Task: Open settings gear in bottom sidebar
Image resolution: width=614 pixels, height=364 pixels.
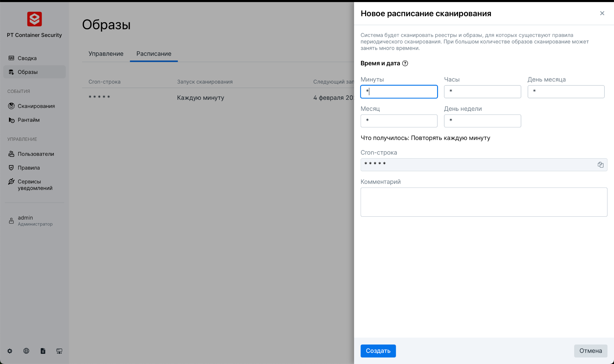Action: click(x=10, y=351)
